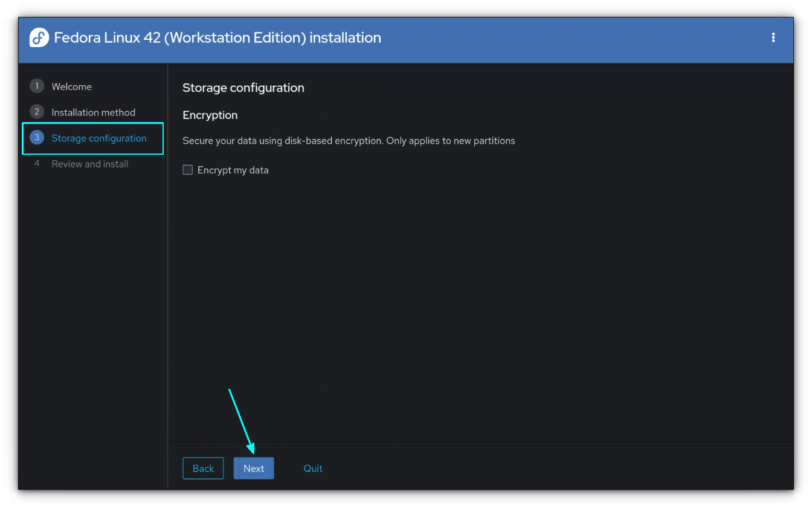Click the Fedora Linux 42 installation title
812x509 pixels.
(217, 37)
